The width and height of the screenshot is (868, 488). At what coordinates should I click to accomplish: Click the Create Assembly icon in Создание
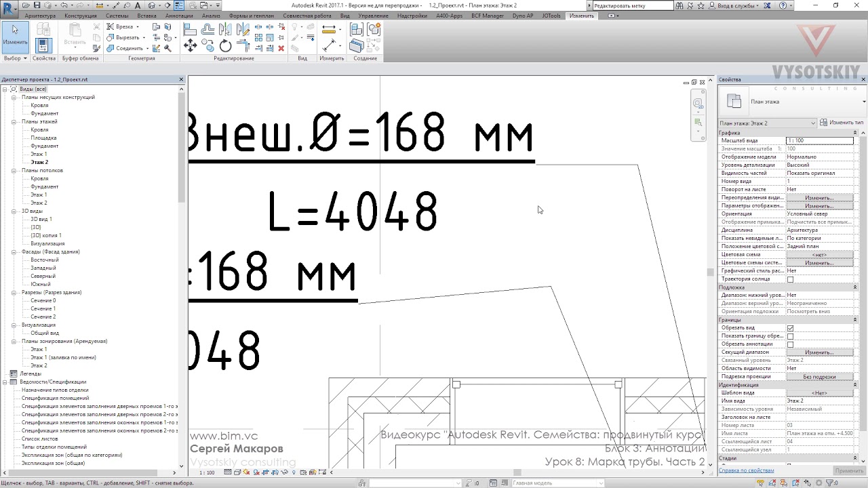(x=357, y=29)
